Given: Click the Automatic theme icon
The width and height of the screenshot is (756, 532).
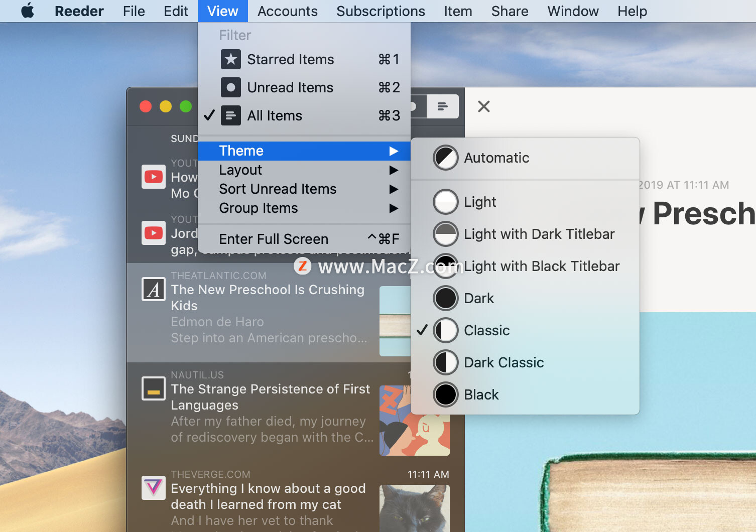Looking at the screenshot, I should 445,158.
